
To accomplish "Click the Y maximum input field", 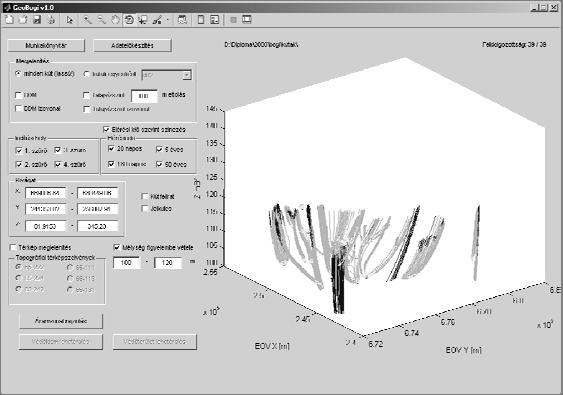I will [x=98, y=209].
